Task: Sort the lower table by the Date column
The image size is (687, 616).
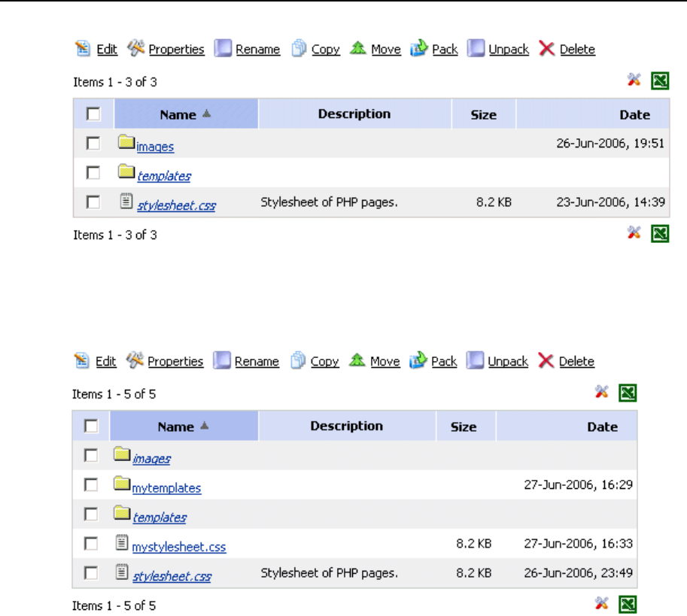Action: (x=602, y=426)
